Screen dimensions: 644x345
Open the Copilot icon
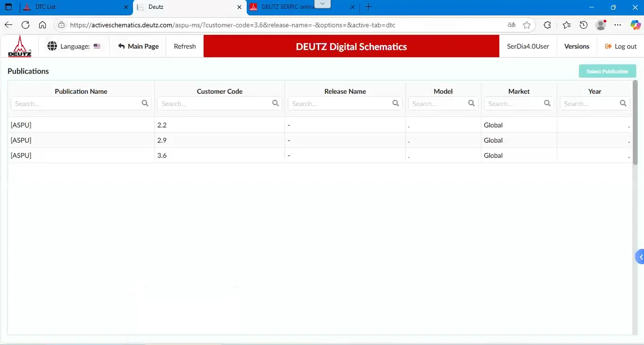coord(635,25)
